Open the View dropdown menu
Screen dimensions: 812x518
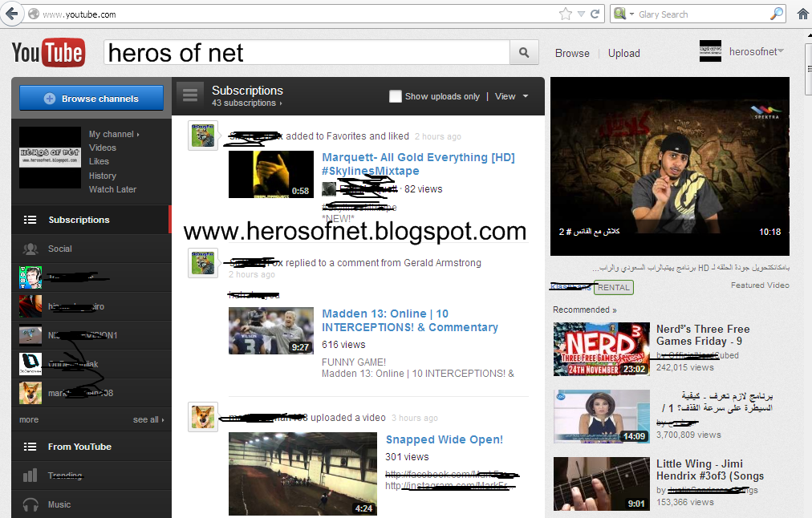[x=512, y=96]
